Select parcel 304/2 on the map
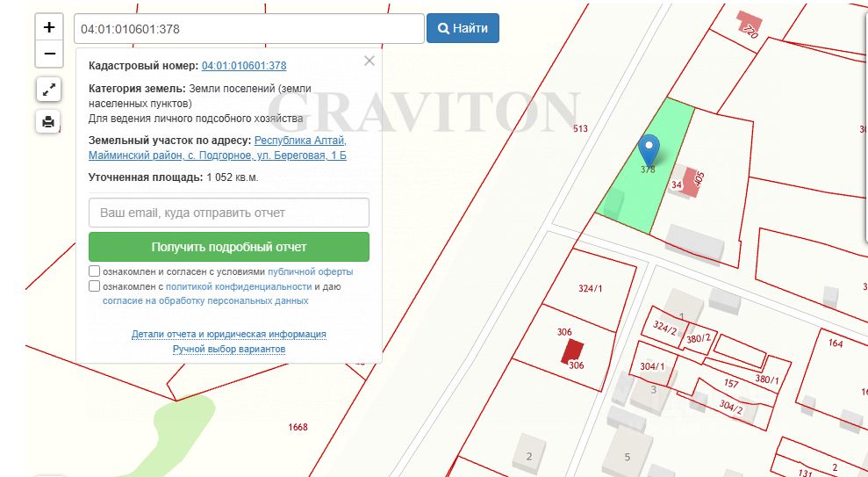This screenshot has width=868, height=477. coord(731,408)
